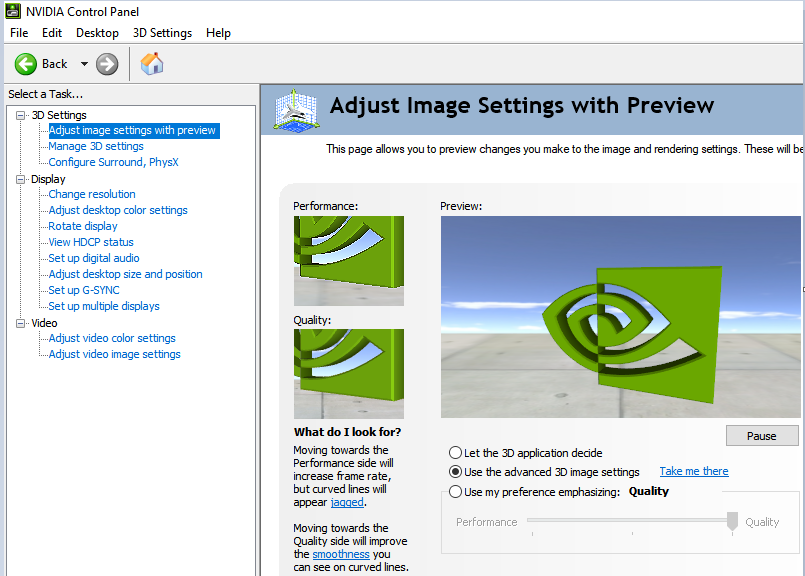Image resolution: width=805 pixels, height=576 pixels.
Task: Click the Pause button
Action: [762, 436]
